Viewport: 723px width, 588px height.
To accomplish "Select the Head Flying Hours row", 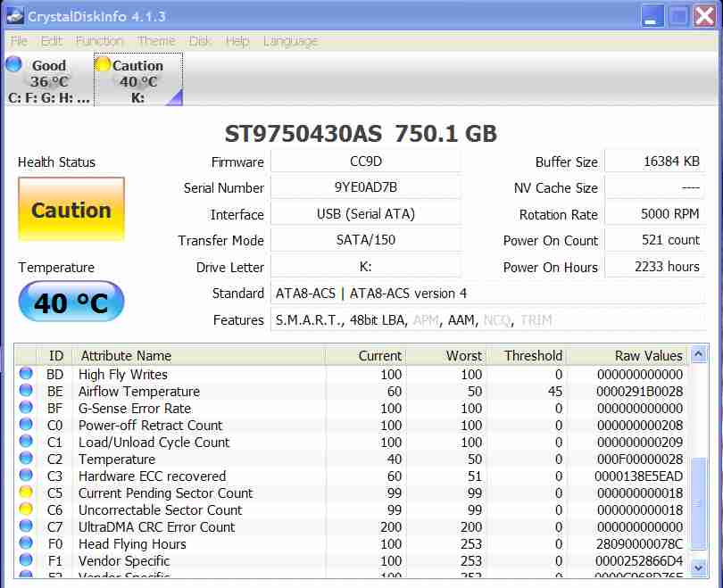I will coord(352,543).
